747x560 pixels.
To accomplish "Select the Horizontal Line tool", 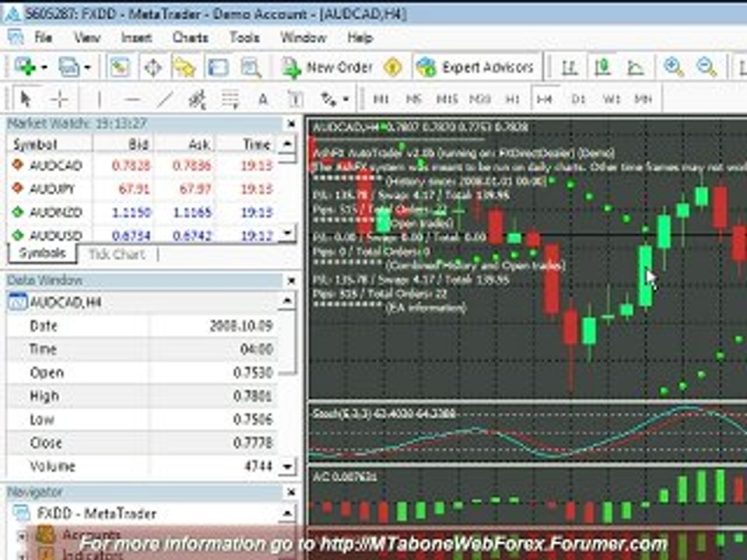I will tap(132, 99).
